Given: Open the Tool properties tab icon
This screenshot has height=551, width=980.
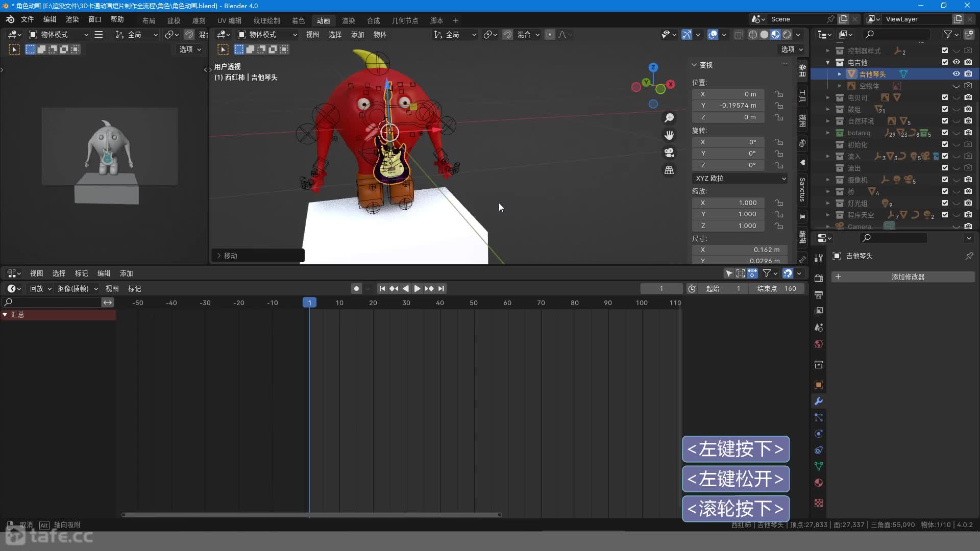Looking at the screenshot, I should (819, 258).
